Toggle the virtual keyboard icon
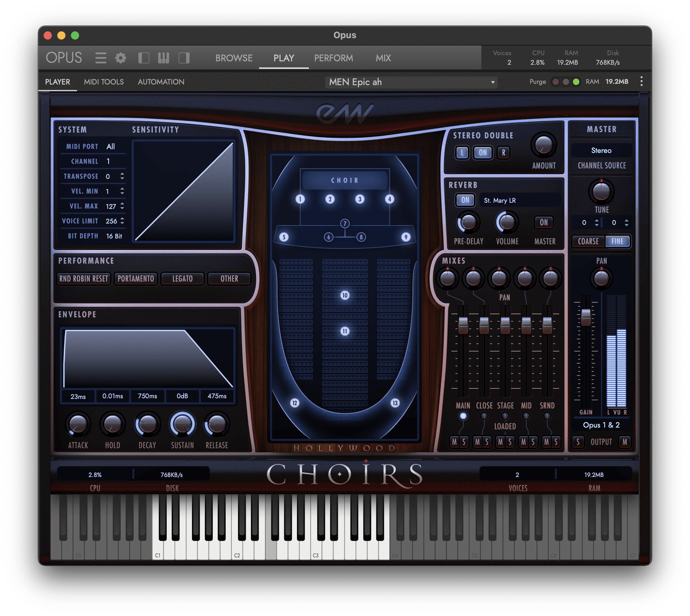The image size is (690, 616). [x=164, y=58]
